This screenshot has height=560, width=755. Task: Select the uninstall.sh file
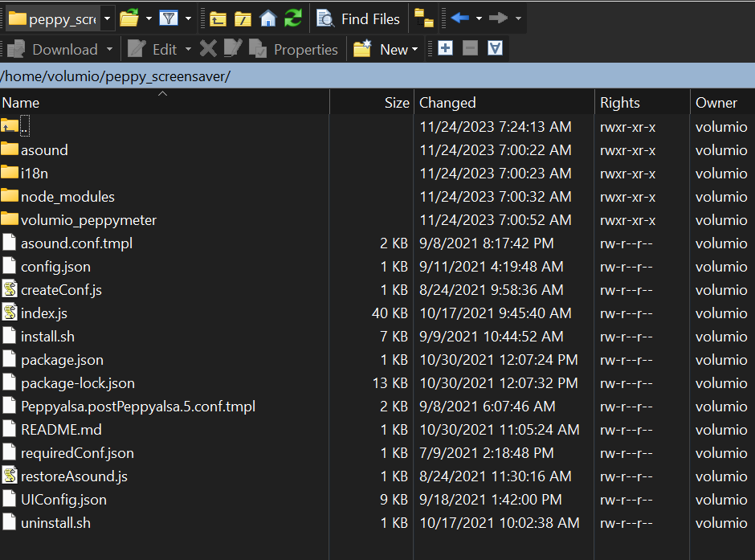46,522
